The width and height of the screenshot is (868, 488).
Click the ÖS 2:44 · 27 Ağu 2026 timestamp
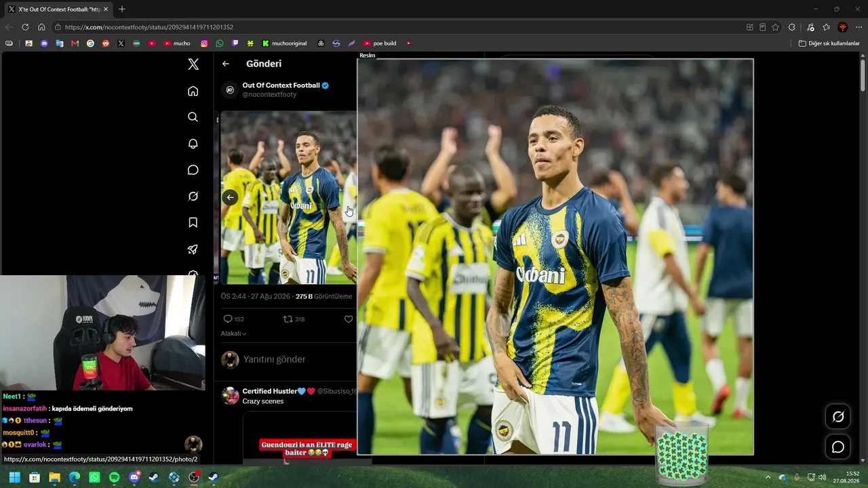(x=256, y=296)
